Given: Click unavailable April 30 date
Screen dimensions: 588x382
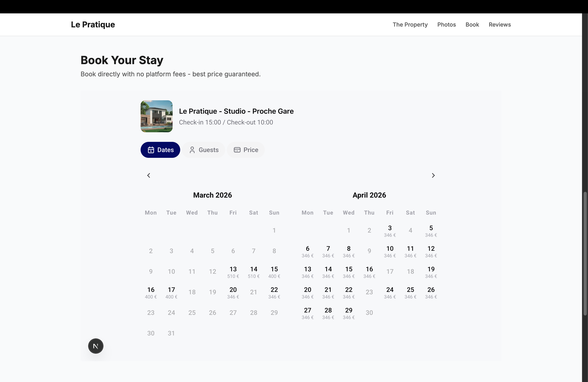Looking at the screenshot, I should click(369, 313).
